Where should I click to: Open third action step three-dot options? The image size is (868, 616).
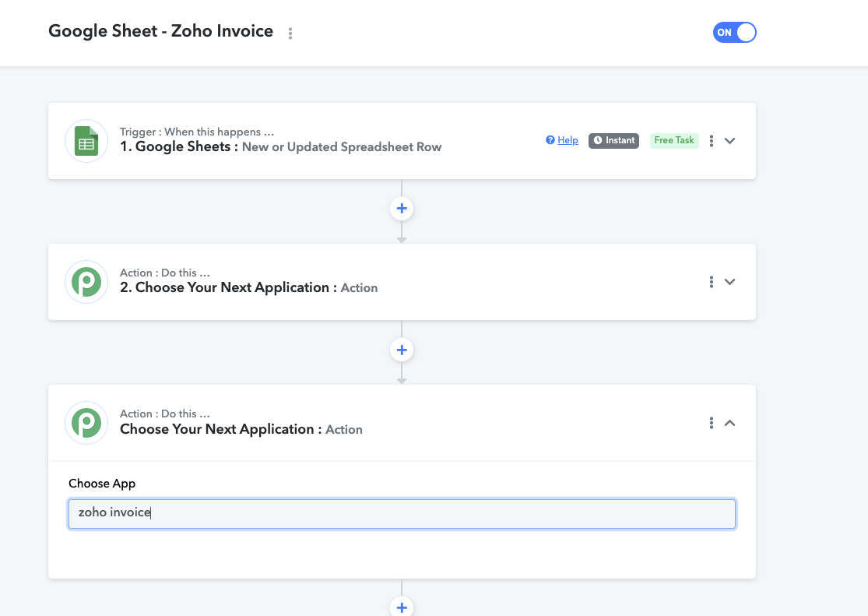coord(712,423)
